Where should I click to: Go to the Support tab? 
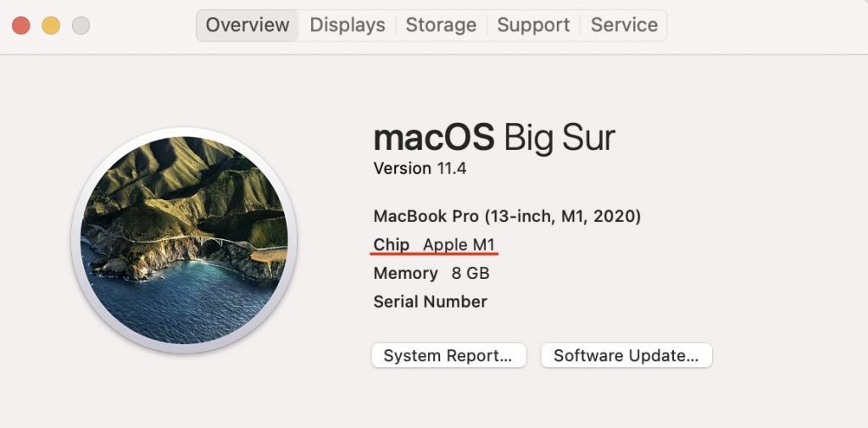[x=533, y=25]
